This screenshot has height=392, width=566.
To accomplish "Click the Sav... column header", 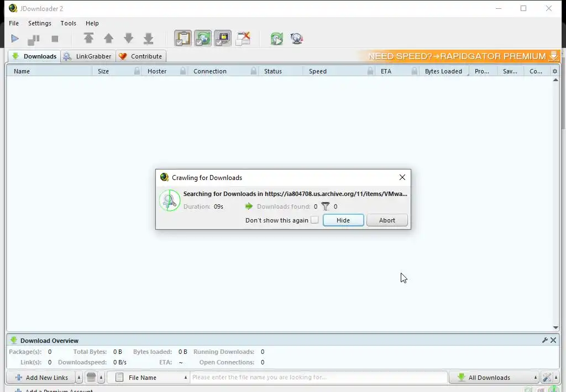I will point(510,71).
